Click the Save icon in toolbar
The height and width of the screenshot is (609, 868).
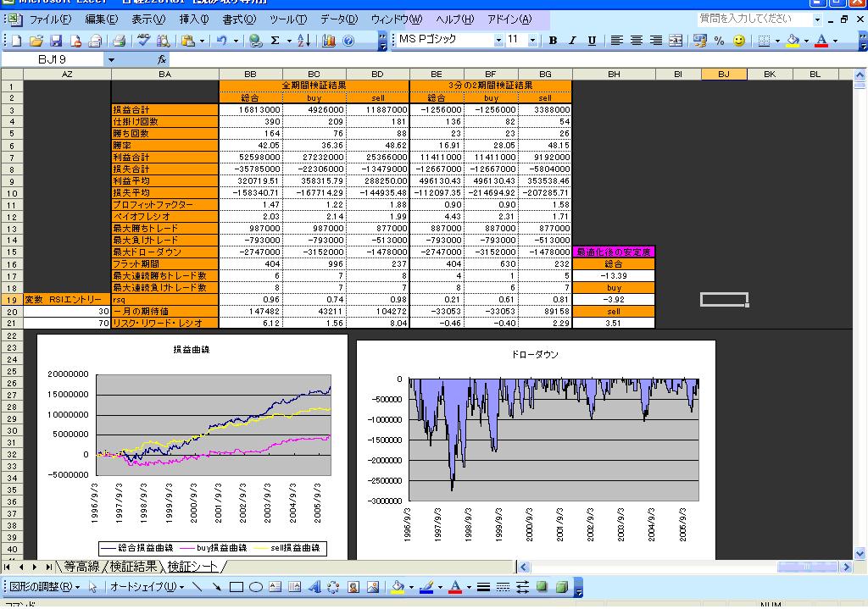(x=56, y=40)
